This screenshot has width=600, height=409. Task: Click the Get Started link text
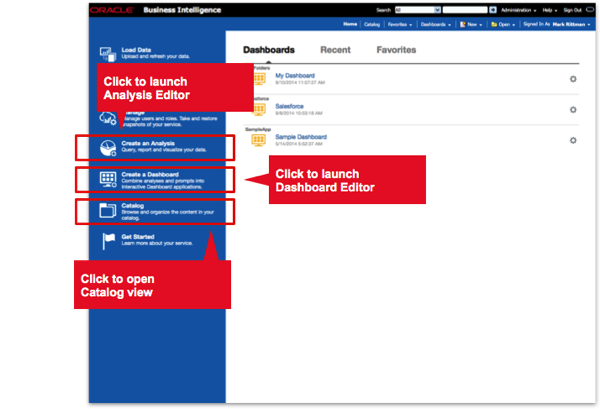pos(138,237)
